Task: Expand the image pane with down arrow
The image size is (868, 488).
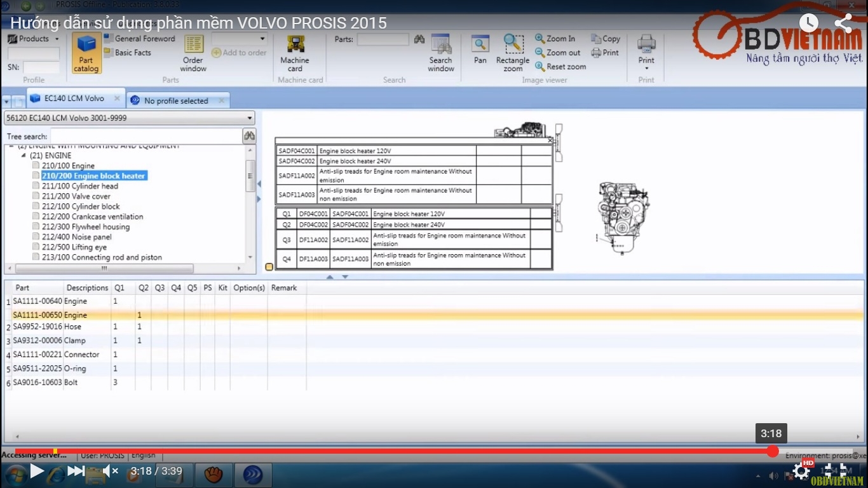Action: (345, 277)
